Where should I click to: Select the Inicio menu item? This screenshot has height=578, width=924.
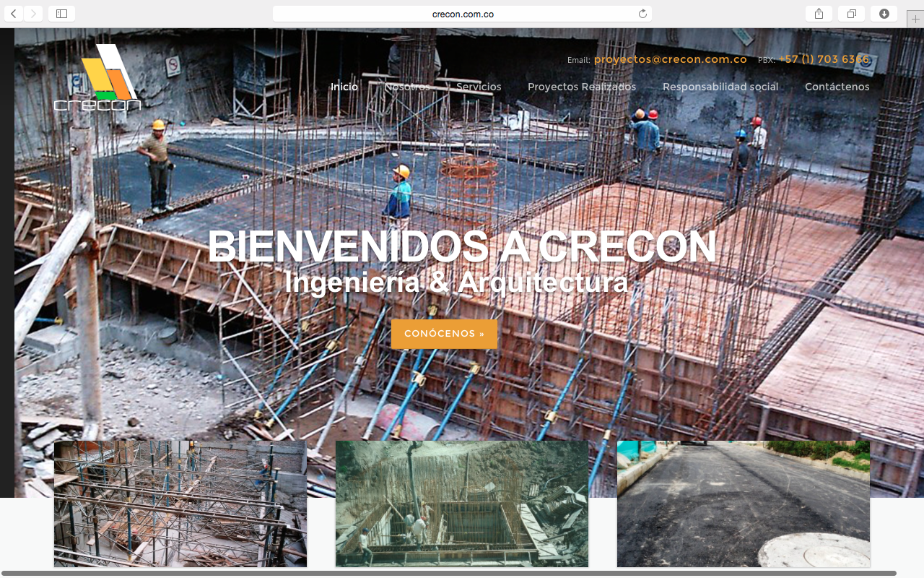(x=344, y=87)
